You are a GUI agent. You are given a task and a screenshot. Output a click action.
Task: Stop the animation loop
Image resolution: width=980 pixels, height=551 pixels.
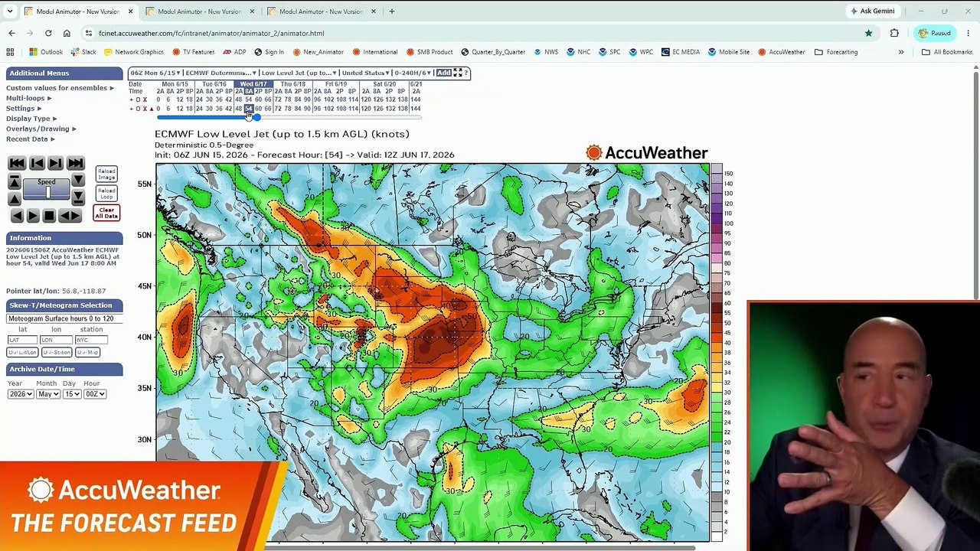tap(49, 216)
